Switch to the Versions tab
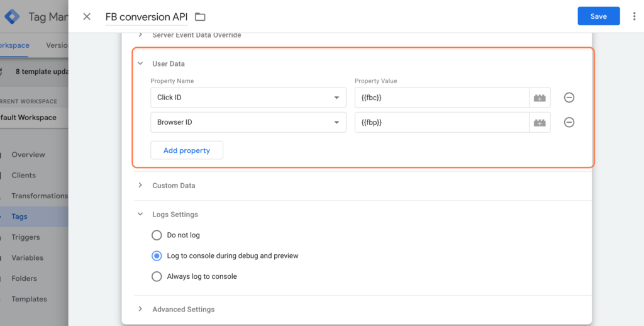This screenshot has height=326, width=644. pos(57,45)
